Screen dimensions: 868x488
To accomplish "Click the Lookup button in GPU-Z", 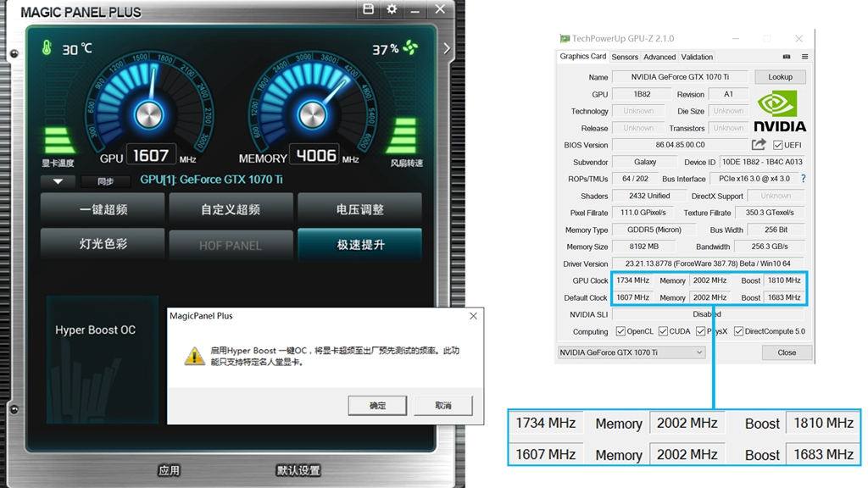I will [x=780, y=77].
